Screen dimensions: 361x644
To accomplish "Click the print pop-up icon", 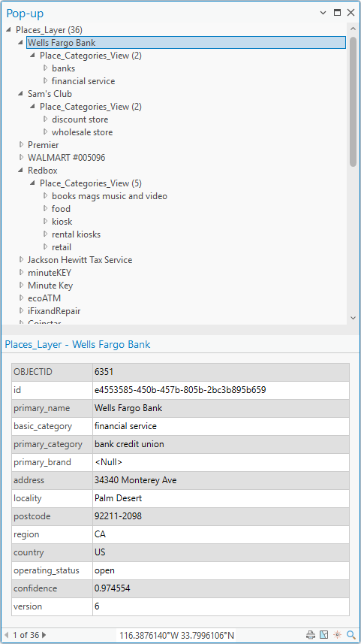I will [311, 634].
